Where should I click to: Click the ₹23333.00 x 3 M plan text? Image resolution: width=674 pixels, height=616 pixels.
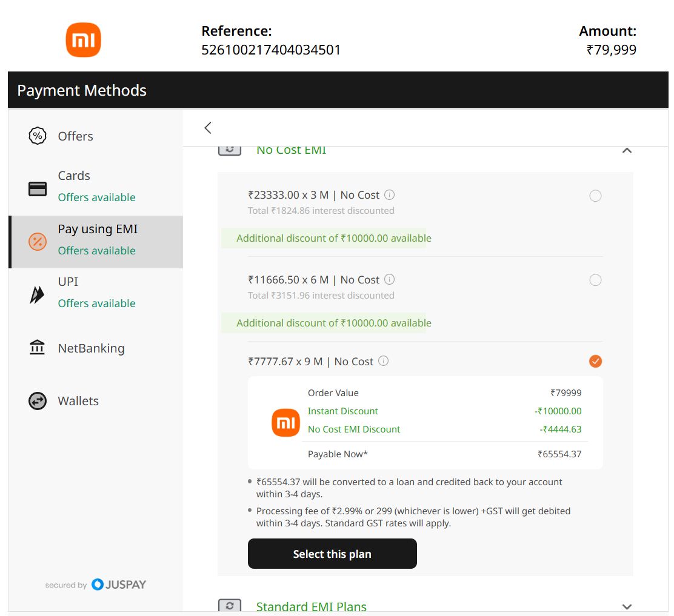point(314,195)
